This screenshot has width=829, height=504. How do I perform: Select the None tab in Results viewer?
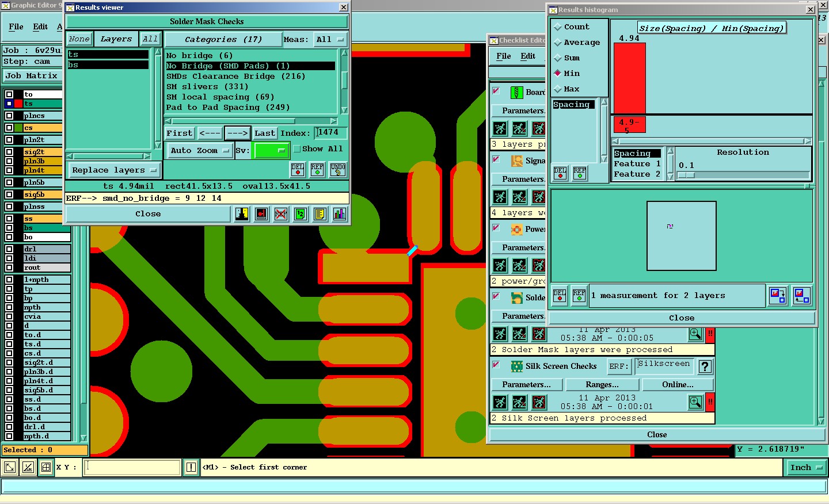point(79,39)
